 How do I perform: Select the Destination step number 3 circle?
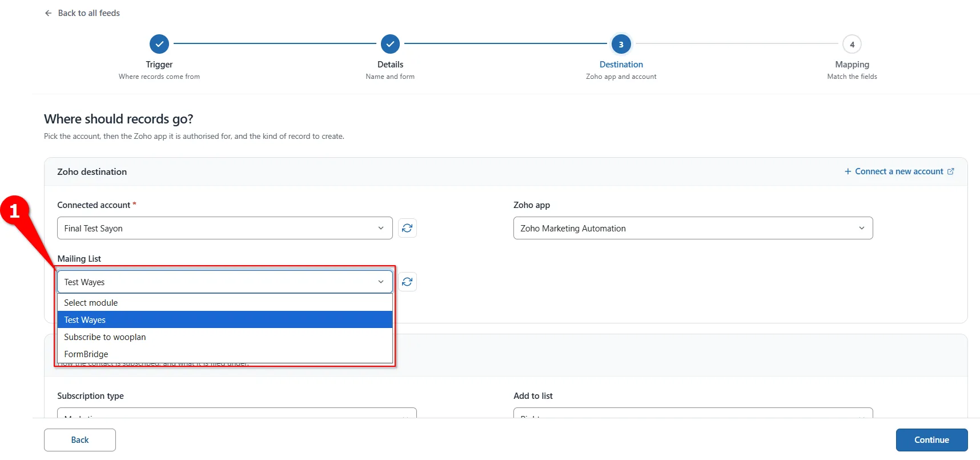coord(621,44)
